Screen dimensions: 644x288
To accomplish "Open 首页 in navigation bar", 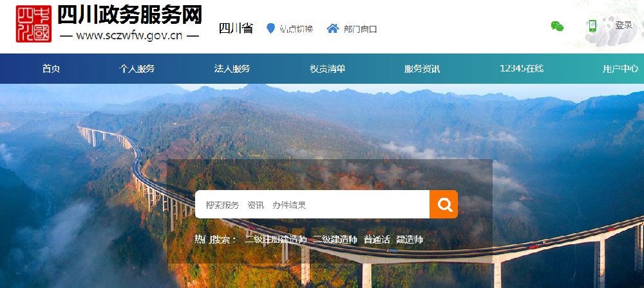I will pyautogui.click(x=51, y=69).
